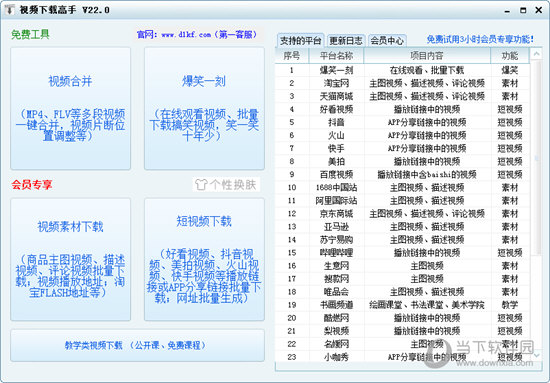Open 教学类视频下载 (公开课、免费课程)

pos(138,345)
